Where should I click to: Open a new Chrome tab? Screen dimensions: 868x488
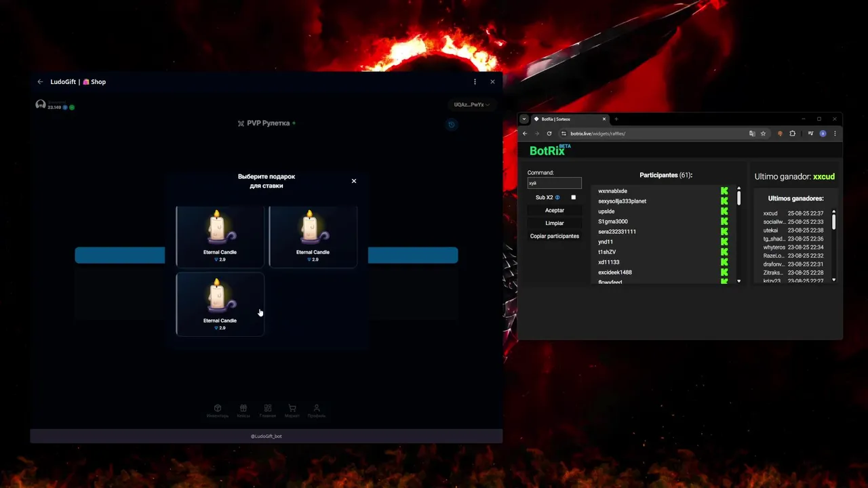coord(616,119)
